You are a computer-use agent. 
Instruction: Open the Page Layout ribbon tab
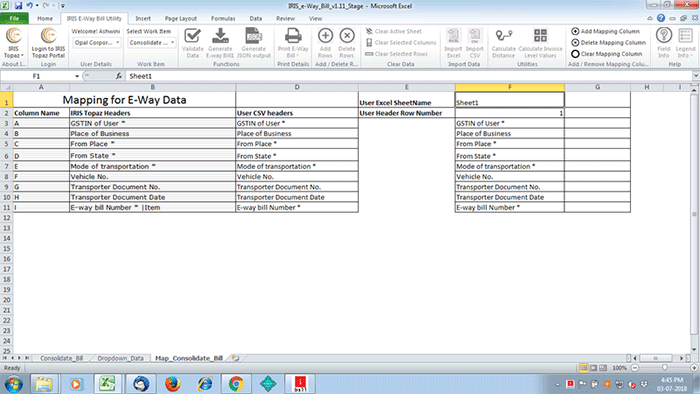(x=180, y=18)
